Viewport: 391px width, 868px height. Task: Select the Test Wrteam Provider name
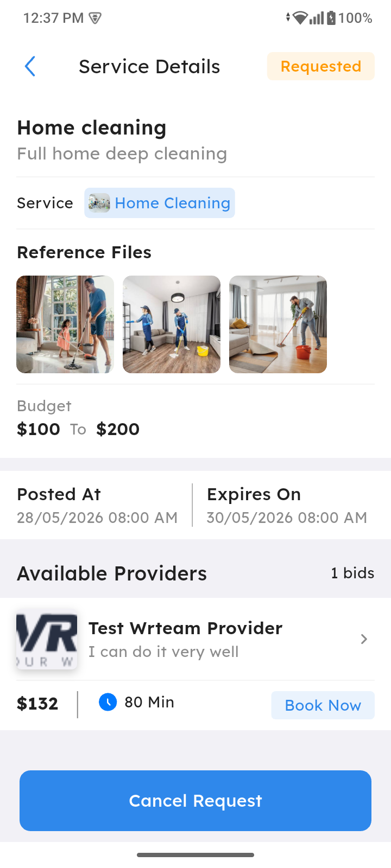click(x=185, y=628)
